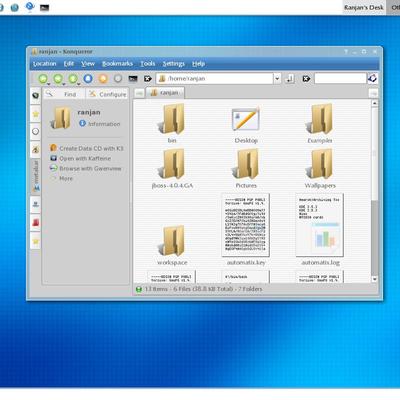Click the blue Information icon under ranjan
The width and height of the screenshot is (400, 400).
(82, 124)
